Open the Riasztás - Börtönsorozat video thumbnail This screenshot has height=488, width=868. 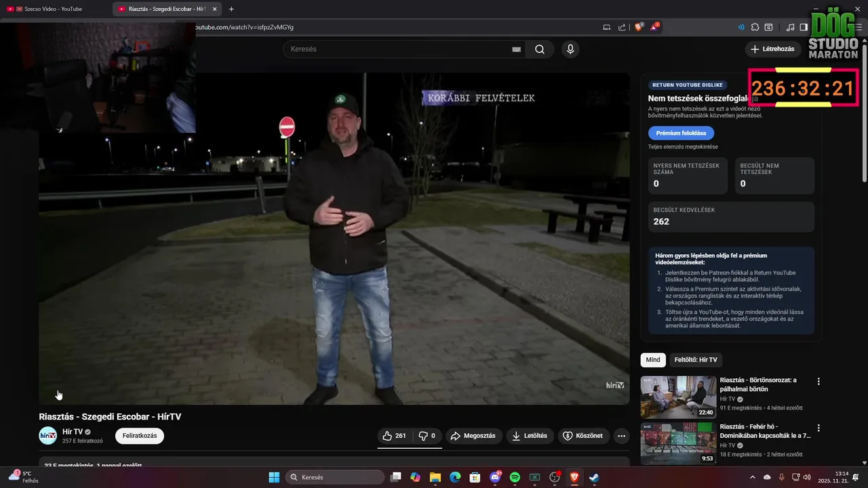(x=678, y=397)
